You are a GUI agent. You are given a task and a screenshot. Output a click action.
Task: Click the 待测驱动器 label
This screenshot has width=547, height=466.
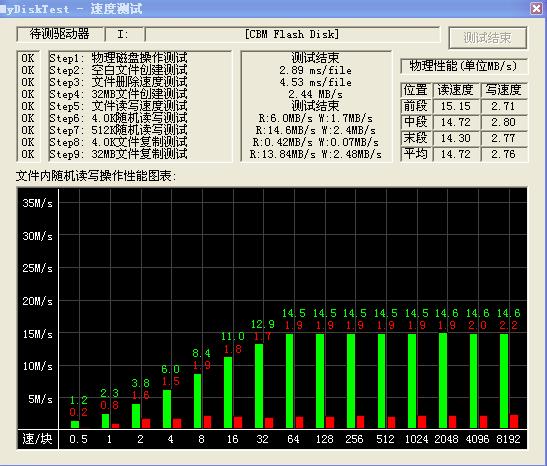[x=60, y=34]
